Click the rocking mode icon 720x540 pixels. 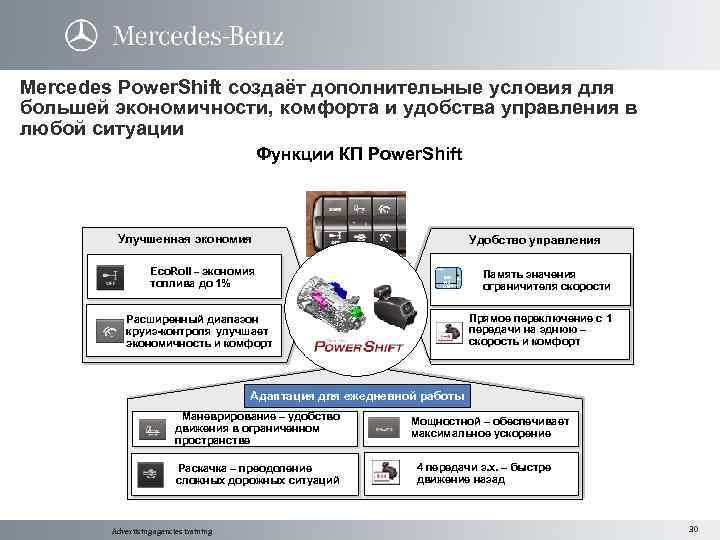tap(150, 475)
